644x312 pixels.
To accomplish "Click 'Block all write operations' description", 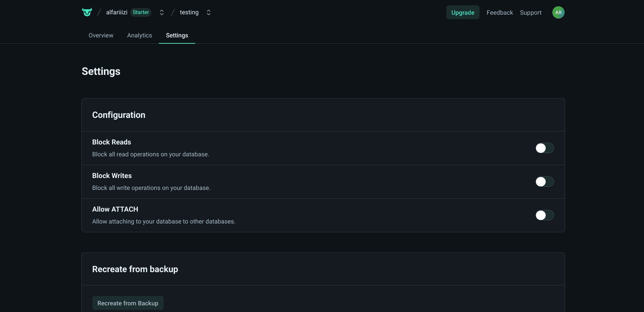I will click(x=151, y=188).
